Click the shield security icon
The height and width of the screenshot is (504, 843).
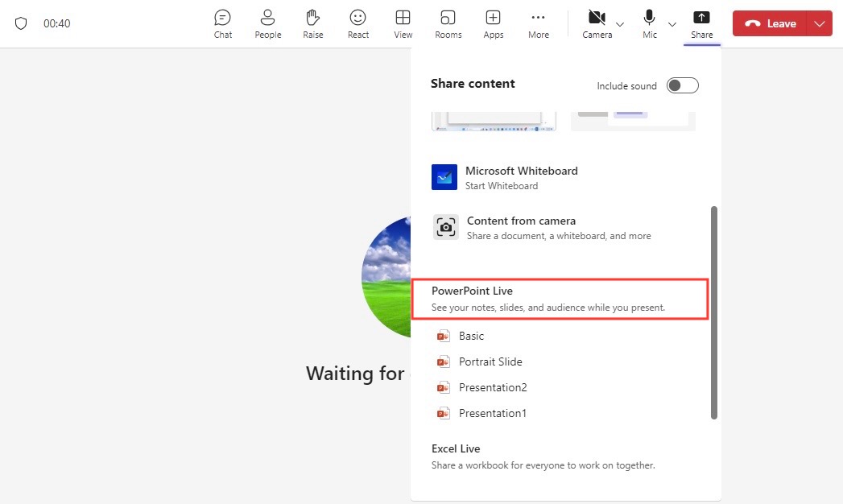[21, 23]
